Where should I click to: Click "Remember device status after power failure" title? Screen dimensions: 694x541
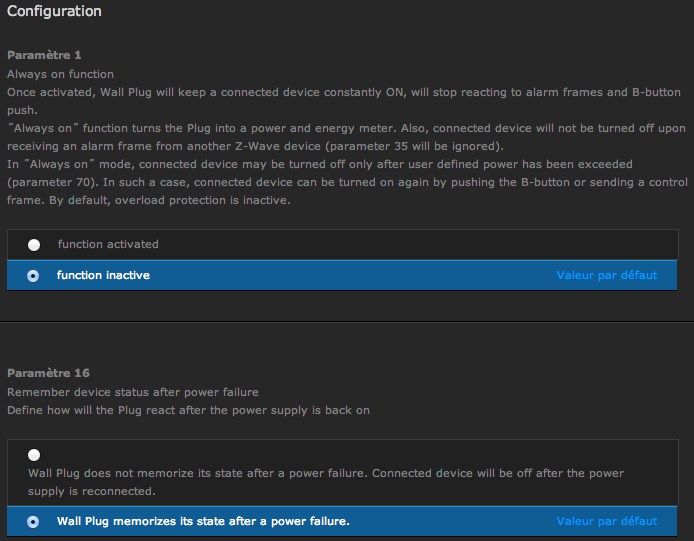click(133, 393)
